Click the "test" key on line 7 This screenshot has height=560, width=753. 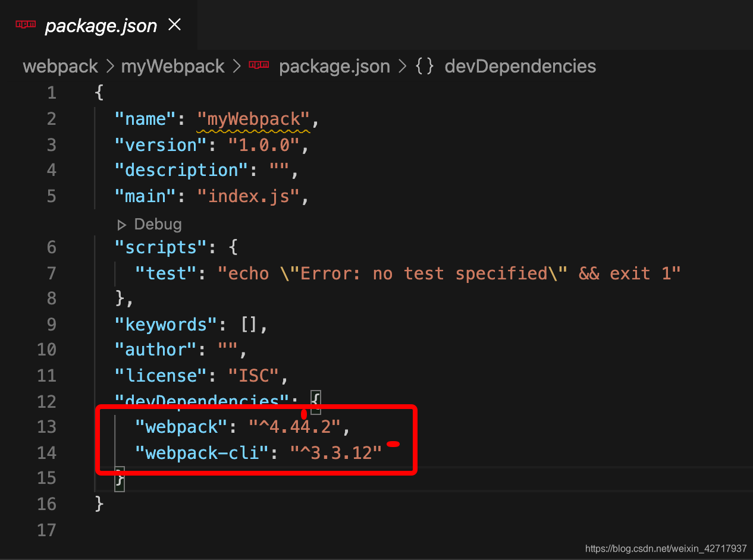click(x=167, y=273)
